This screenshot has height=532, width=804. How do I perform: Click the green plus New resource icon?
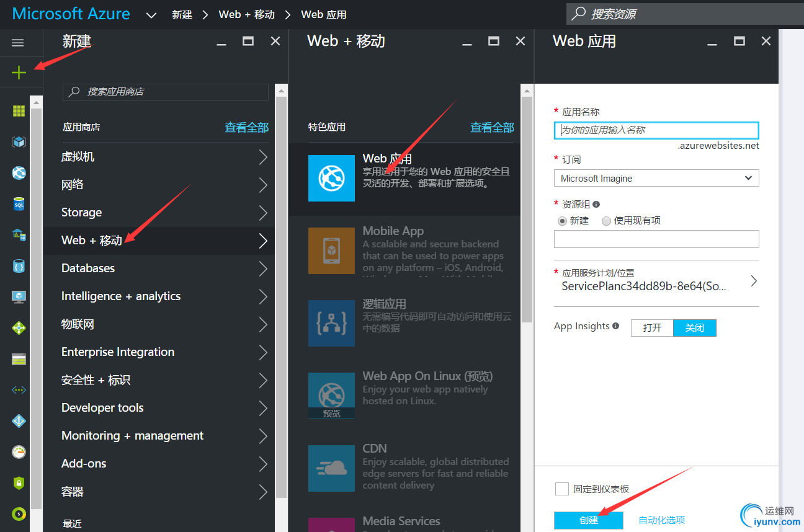coord(19,73)
